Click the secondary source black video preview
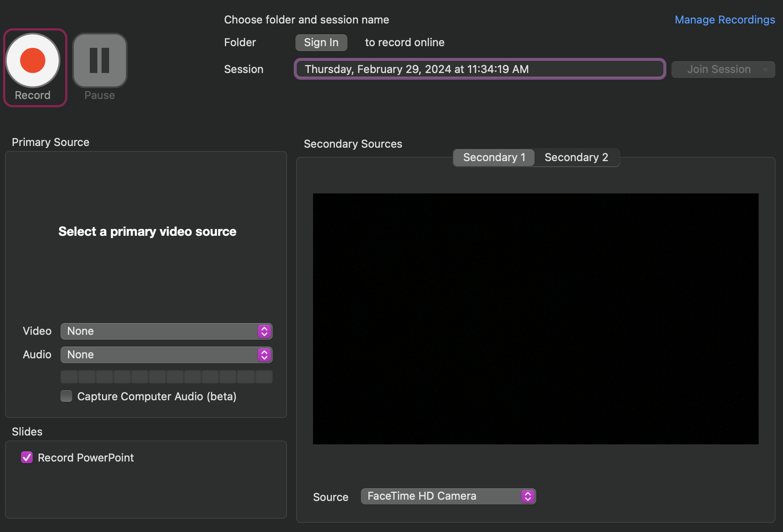This screenshot has width=783, height=532. coord(535,318)
